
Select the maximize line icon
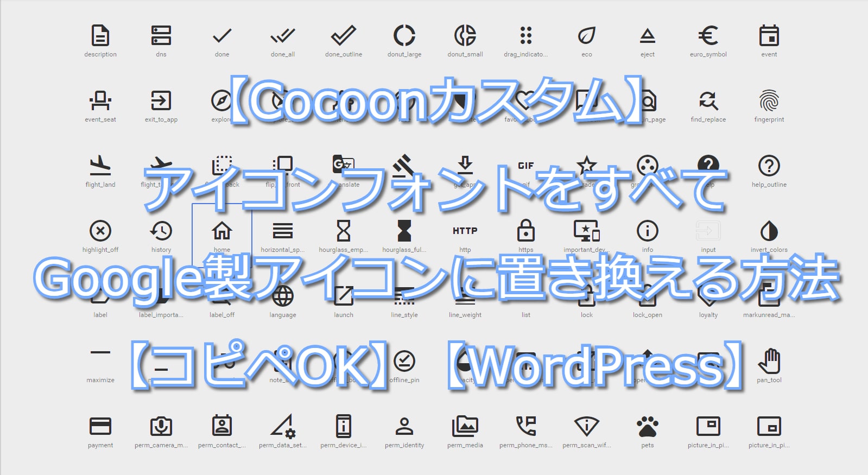[x=100, y=352]
